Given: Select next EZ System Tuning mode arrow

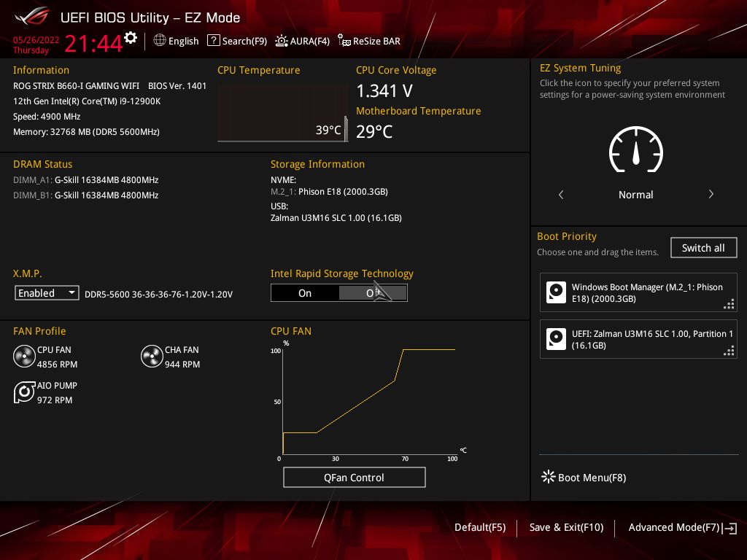Looking at the screenshot, I should 711,194.
